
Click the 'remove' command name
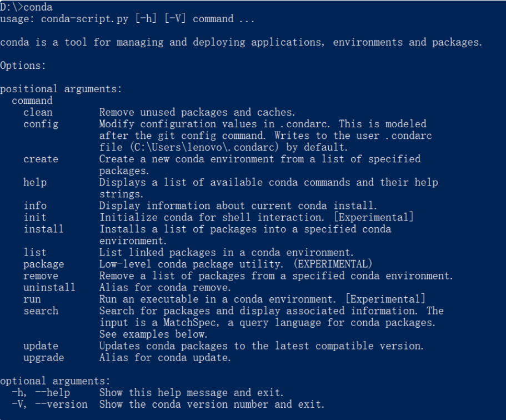[x=41, y=276]
